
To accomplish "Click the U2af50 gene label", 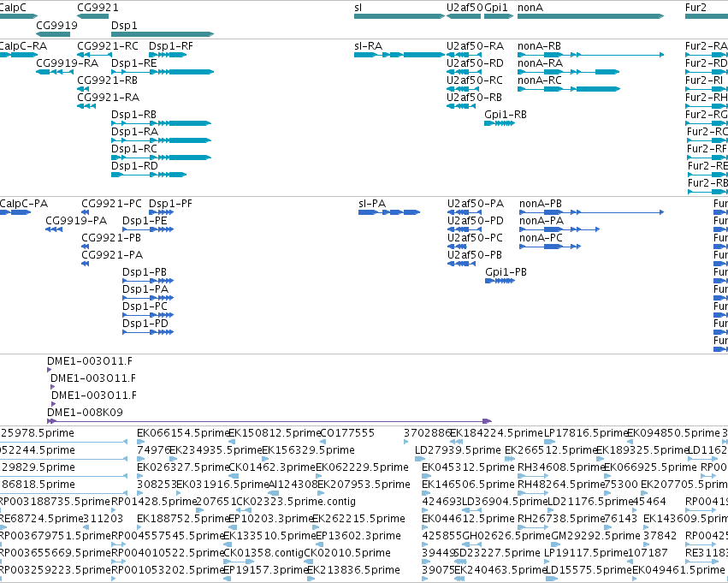I will [465, 8].
